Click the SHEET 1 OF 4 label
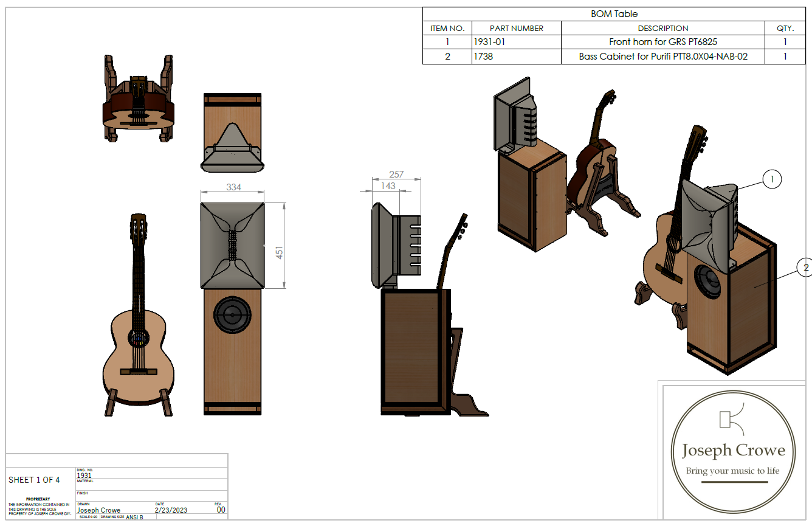Viewport: 812px width, 526px height. (34, 480)
